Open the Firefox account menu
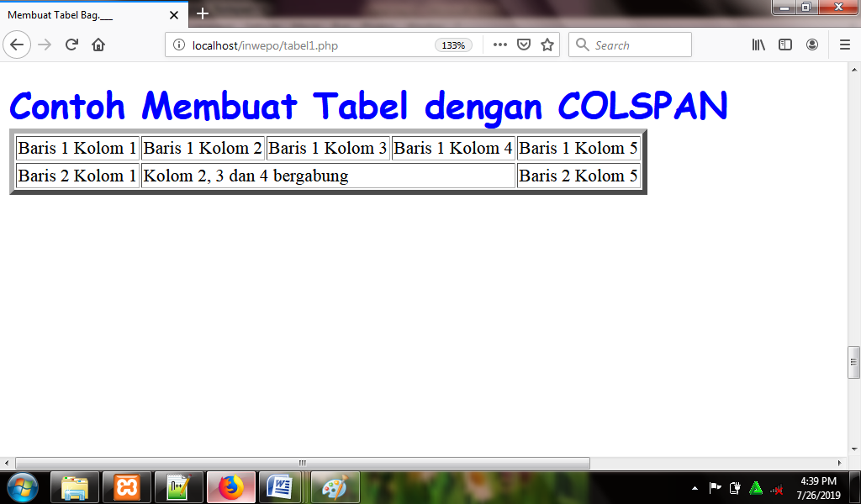 [x=812, y=45]
